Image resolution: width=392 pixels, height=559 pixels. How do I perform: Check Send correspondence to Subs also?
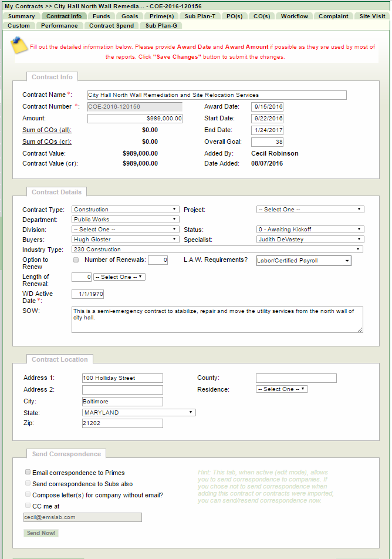pyautogui.click(x=28, y=483)
